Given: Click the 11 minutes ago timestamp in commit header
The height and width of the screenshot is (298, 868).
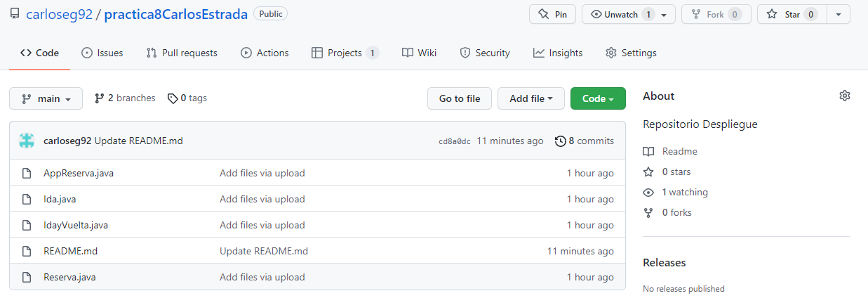Looking at the screenshot, I should click(x=510, y=141).
